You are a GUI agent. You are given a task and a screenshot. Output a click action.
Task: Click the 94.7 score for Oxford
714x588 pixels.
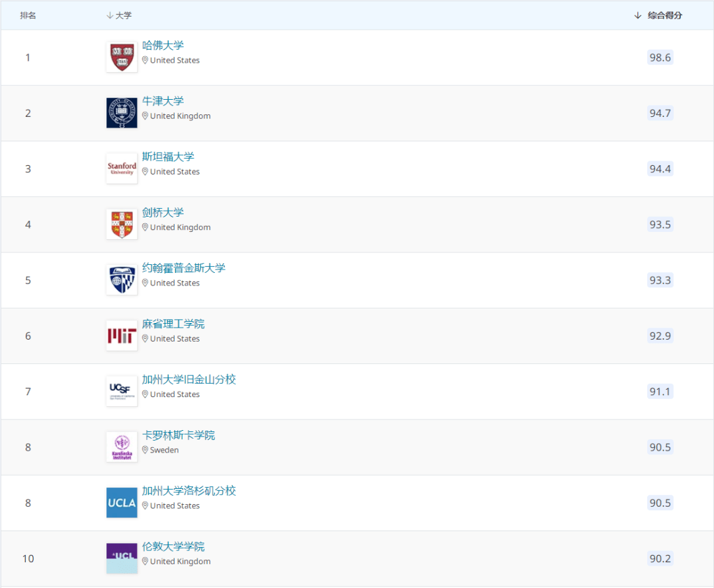[660, 113]
